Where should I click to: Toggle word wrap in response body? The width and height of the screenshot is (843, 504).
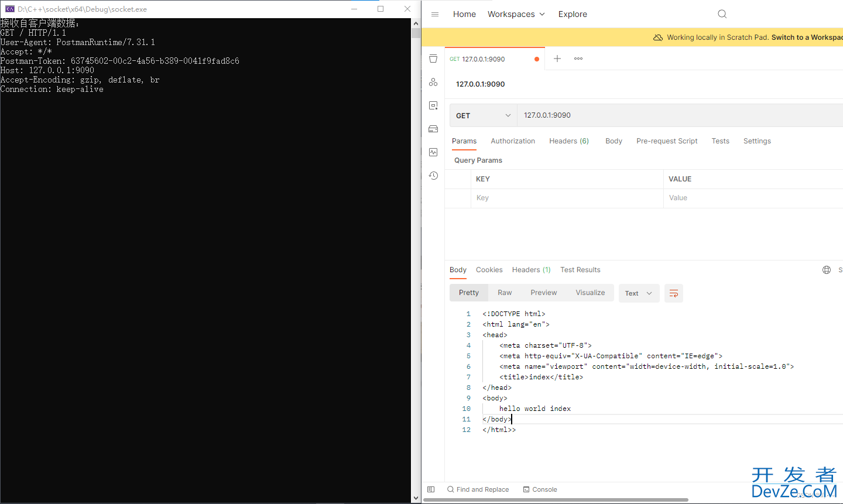click(674, 293)
